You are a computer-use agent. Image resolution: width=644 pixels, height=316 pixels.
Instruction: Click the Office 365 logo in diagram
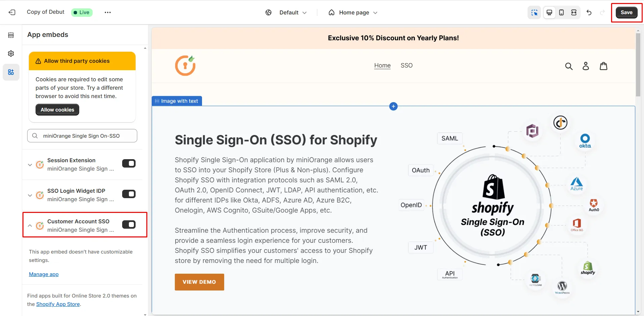[577, 225]
